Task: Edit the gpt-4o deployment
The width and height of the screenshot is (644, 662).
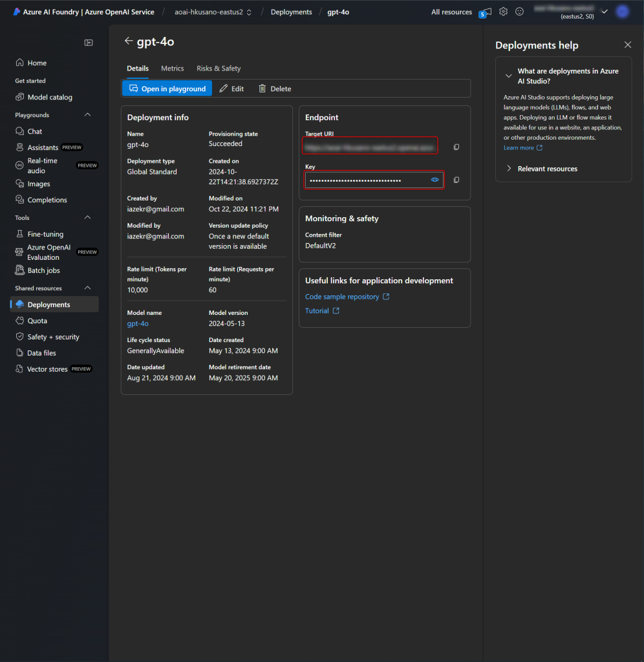Action: [x=232, y=89]
